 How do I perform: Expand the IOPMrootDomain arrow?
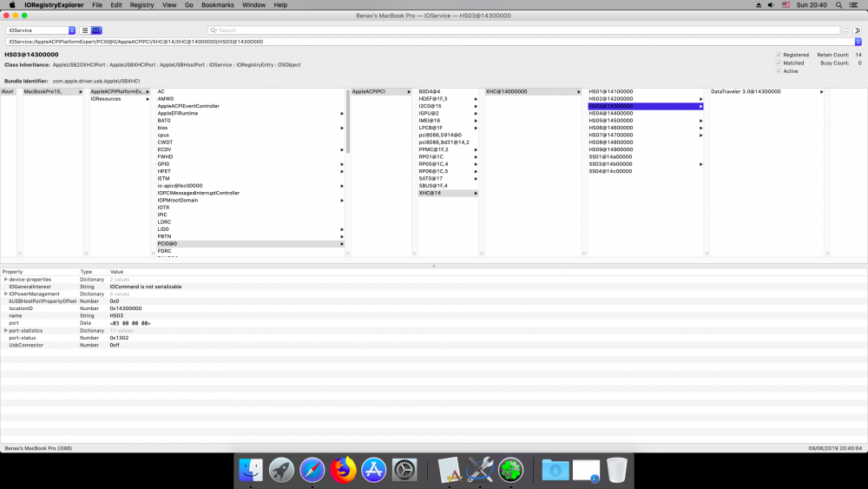[341, 201]
